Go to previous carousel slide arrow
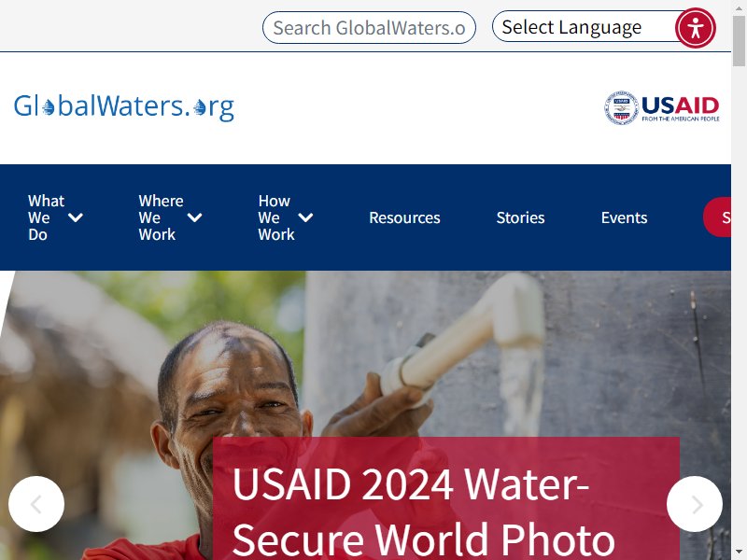Viewport: 747px width, 560px height. pos(36,504)
